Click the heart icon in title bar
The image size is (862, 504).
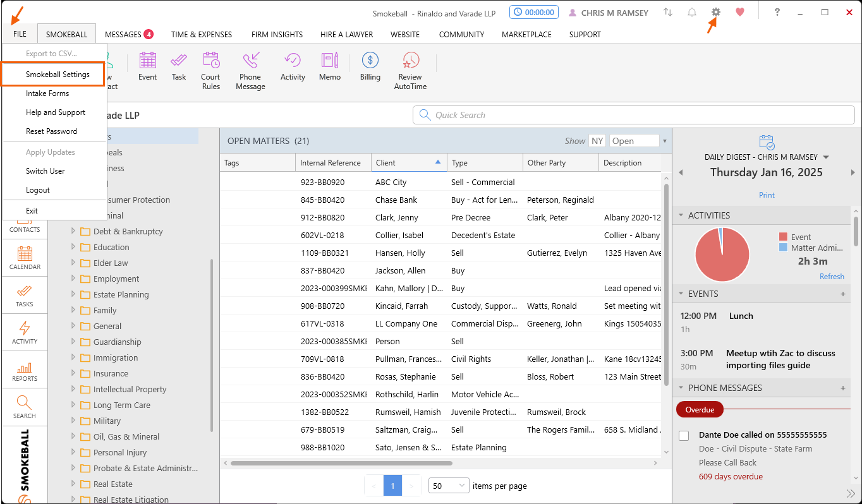[x=740, y=12]
